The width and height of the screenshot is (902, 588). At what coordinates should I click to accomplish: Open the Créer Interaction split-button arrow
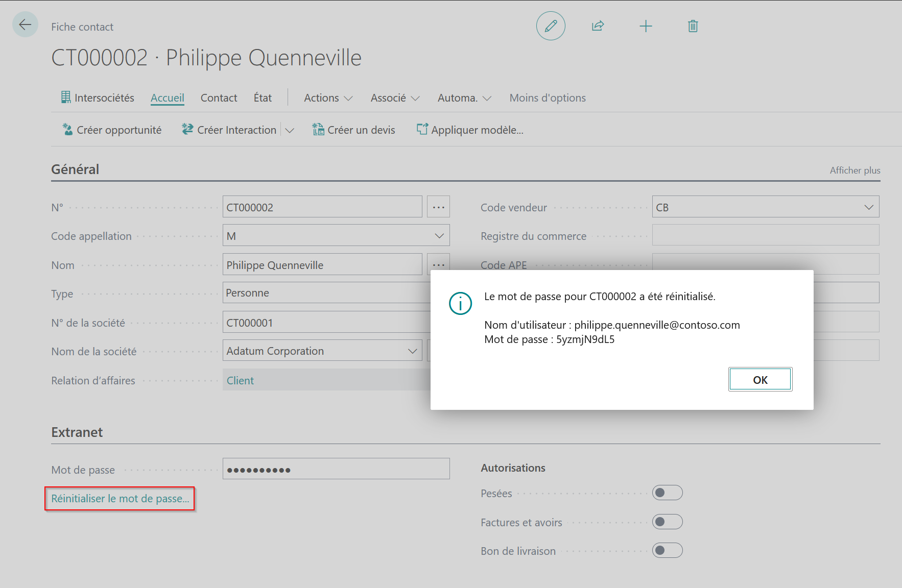point(290,130)
